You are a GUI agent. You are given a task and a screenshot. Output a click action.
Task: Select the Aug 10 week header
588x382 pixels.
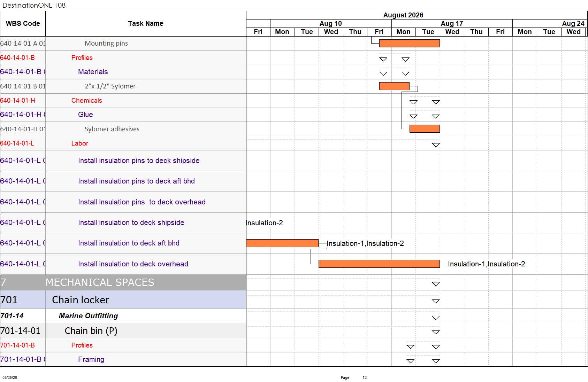click(x=331, y=23)
